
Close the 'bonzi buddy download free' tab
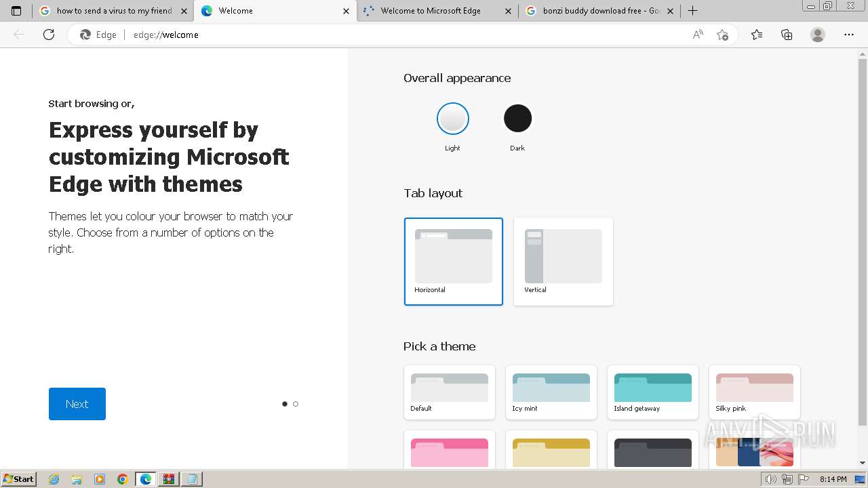tap(671, 11)
